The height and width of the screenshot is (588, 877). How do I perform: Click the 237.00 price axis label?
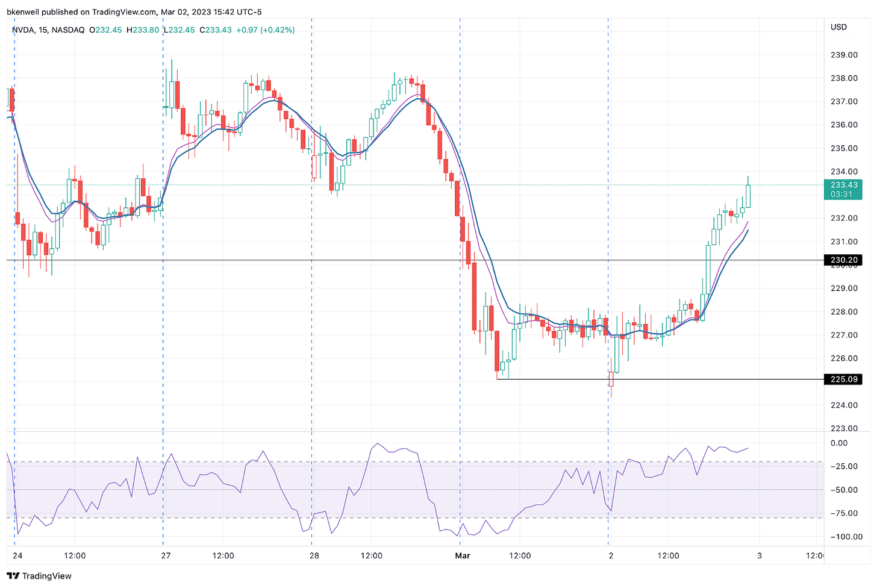[x=844, y=101]
